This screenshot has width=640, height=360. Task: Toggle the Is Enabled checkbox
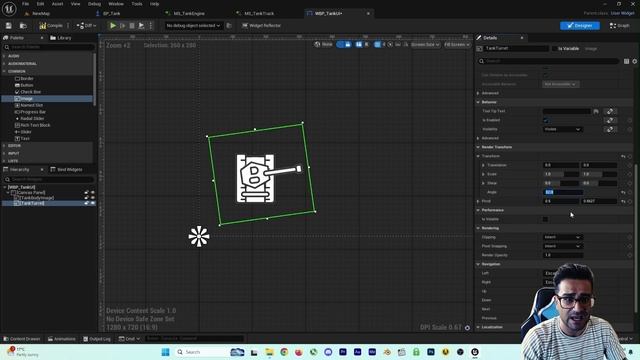click(546, 120)
